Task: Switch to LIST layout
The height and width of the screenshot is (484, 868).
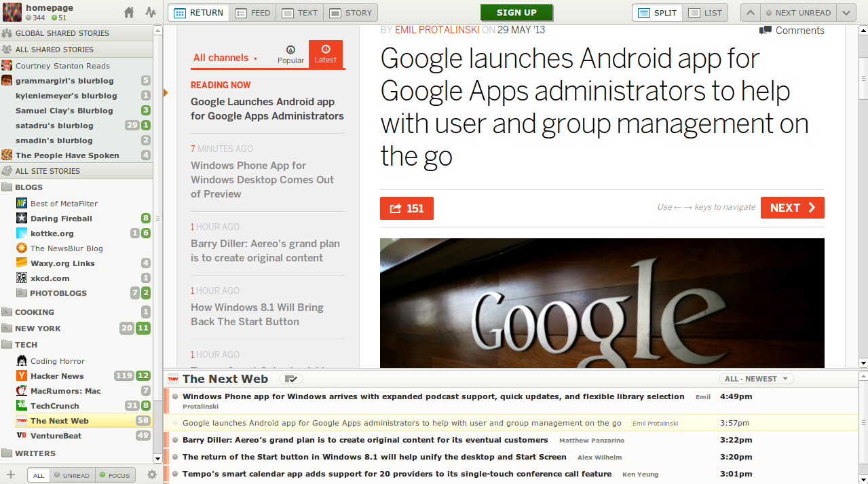Action: coord(705,13)
